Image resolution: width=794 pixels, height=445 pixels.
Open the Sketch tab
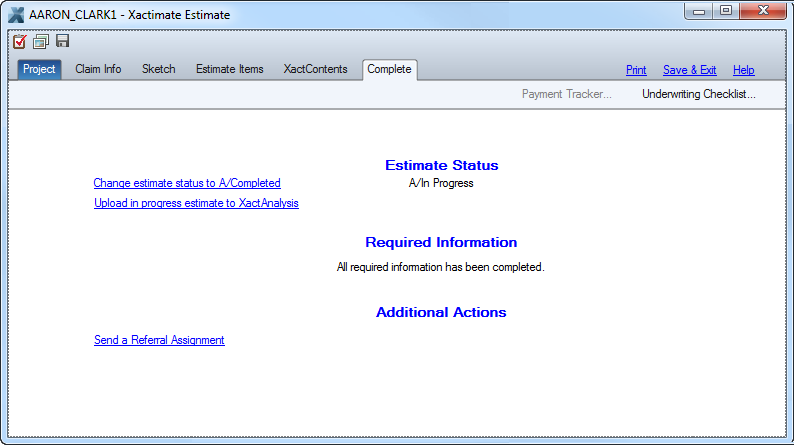pos(158,69)
